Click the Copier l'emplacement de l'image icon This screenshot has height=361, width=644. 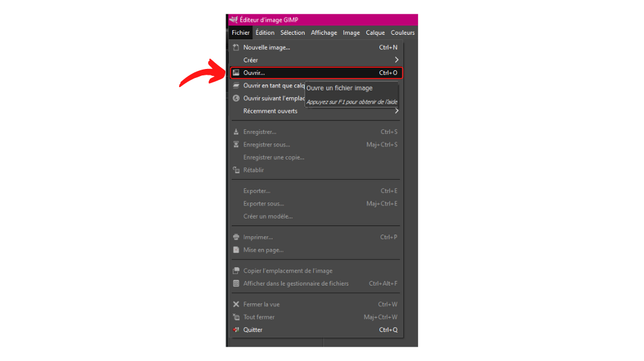(x=236, y=271)
